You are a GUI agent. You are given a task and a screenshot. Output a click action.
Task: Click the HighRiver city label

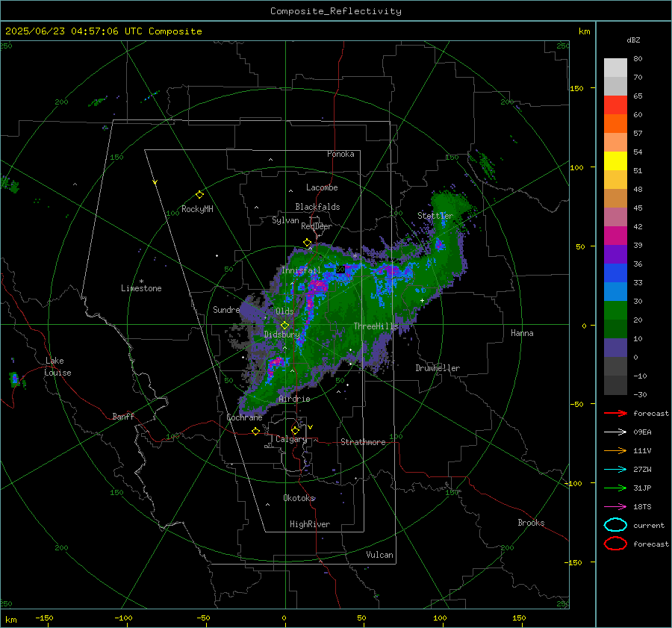[310, 524]
